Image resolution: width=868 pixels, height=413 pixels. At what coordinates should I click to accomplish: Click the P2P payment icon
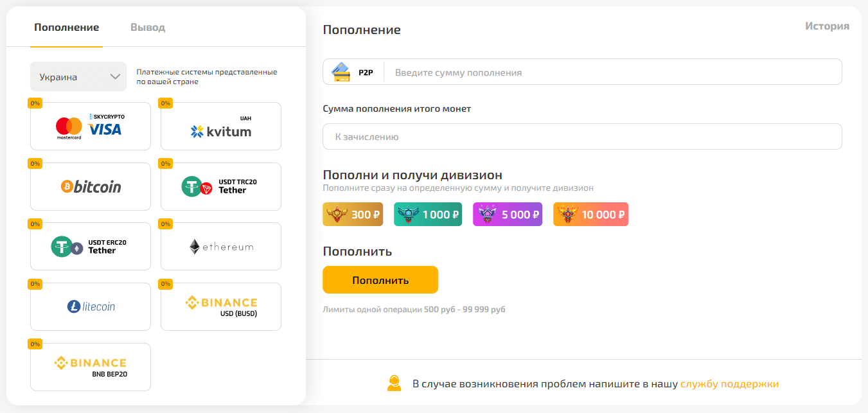click(341, 71)
